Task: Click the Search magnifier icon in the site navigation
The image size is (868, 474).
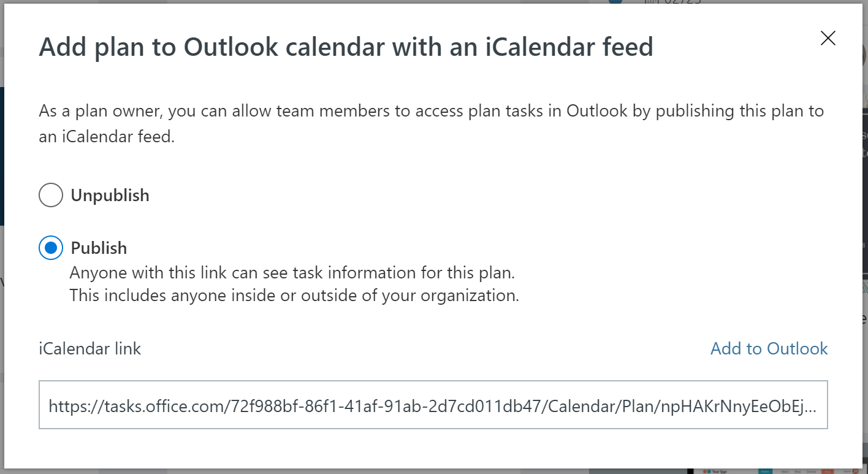Action: pyautogui.click(x=855, y=471)
